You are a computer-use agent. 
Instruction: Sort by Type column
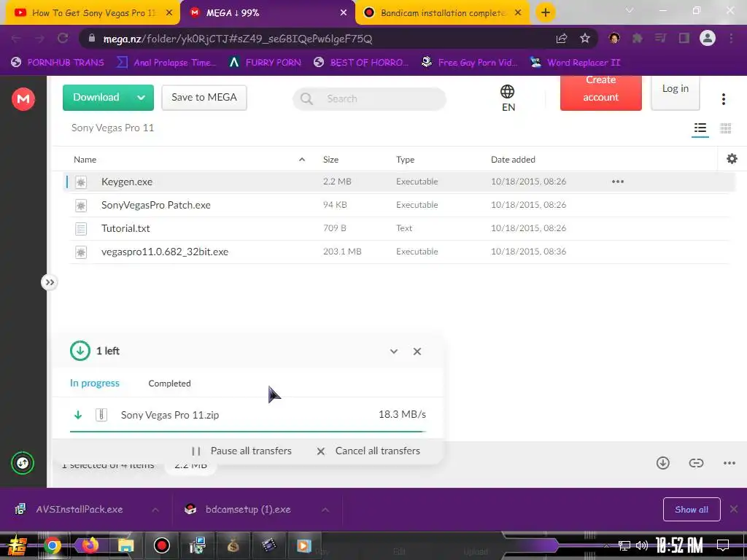(x=405, y=160)
